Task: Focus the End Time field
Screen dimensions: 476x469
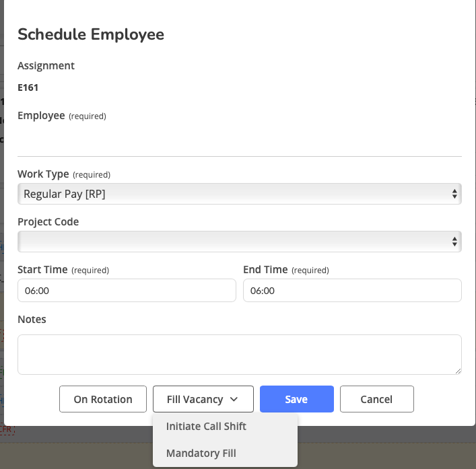Action: click(352, 290)
